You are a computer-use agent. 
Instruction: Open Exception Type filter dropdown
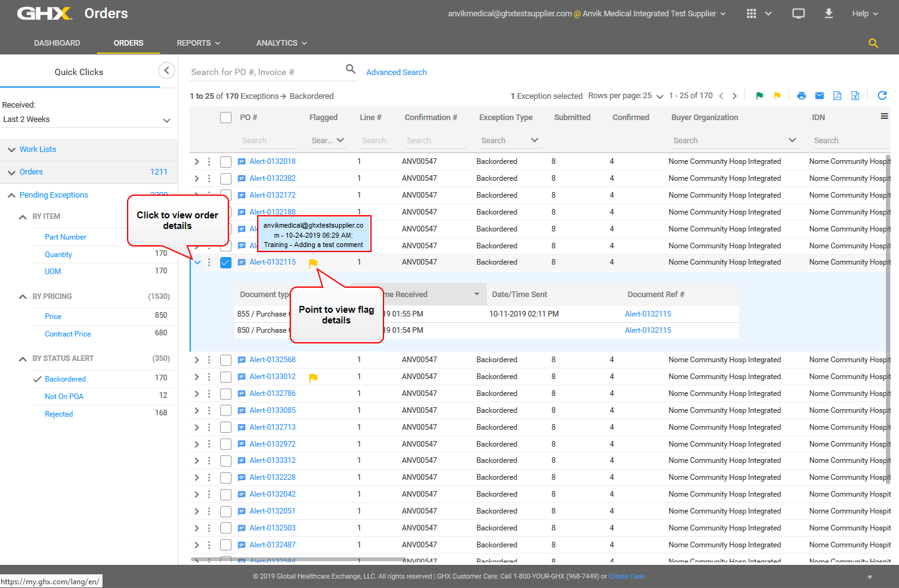[534, 140]
